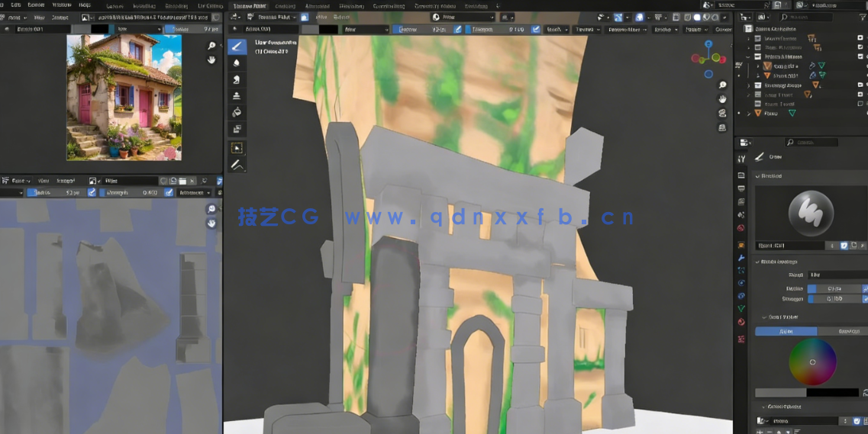The height and width of the screenshot is (434, 868).
Task: Click Radius slider in Brush Settings panel
Action: point(834,288)
